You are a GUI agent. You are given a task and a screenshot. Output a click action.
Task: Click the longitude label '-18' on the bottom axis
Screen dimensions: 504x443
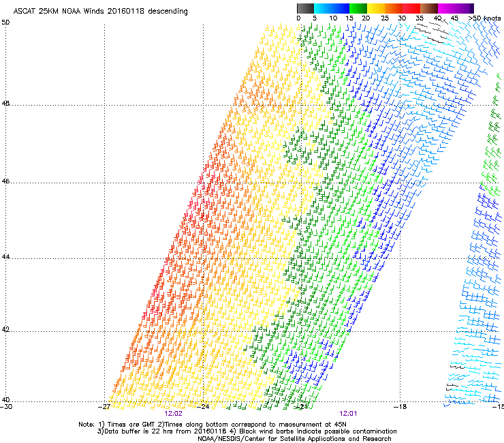[x=400, y=407]
